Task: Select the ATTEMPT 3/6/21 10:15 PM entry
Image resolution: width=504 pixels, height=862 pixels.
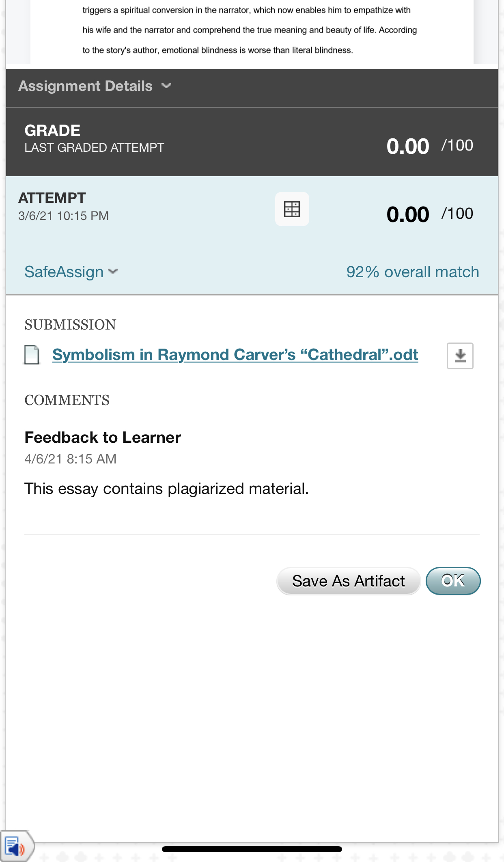Action: 63,207
